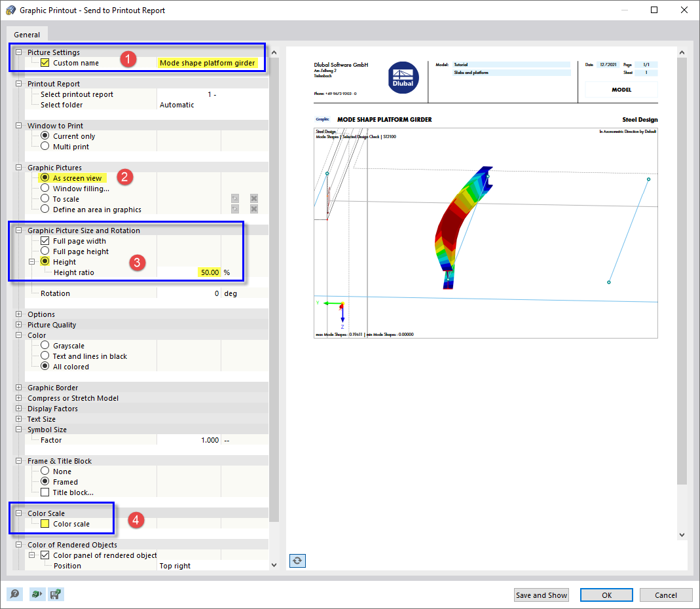
Task: Click the lower X delete icon beside Graphic Pictures
Action: (254, 209)
